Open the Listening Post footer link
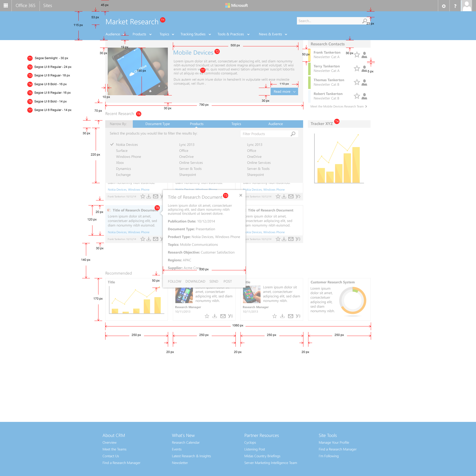 (255, 449)
